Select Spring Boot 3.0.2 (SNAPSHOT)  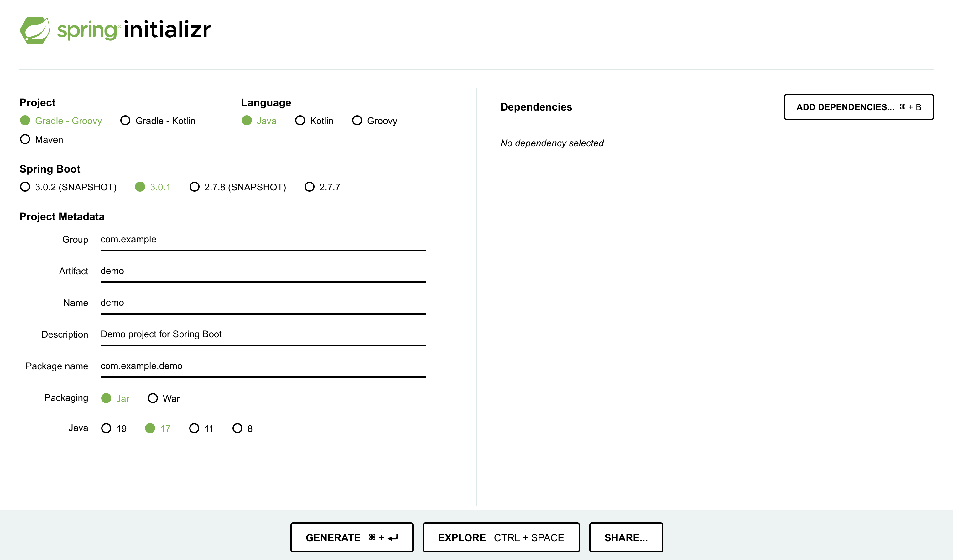click(x=25, y=187)
